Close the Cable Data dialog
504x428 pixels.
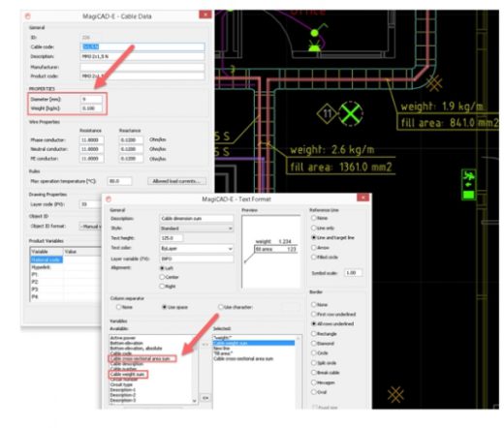pos(205,15)
